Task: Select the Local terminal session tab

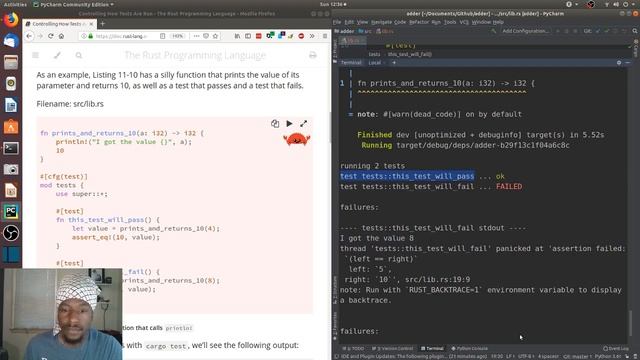Action: pyautogui.click(x=374, y=63)
